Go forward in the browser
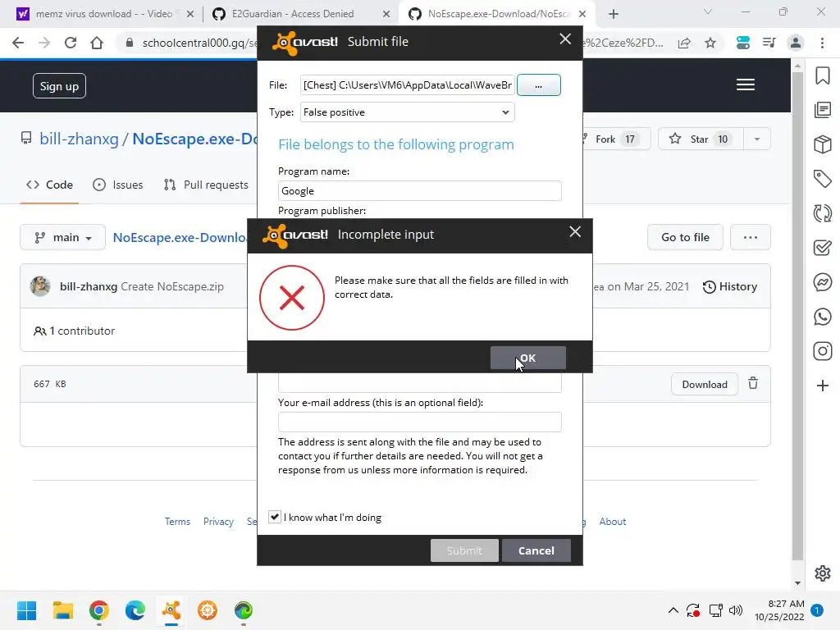 click(44, 43)
